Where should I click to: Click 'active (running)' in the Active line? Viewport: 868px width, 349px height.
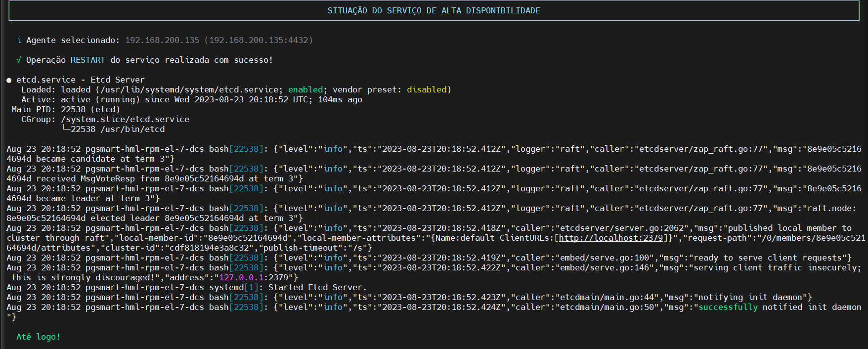pyautogui.click(x=100, y=99)
